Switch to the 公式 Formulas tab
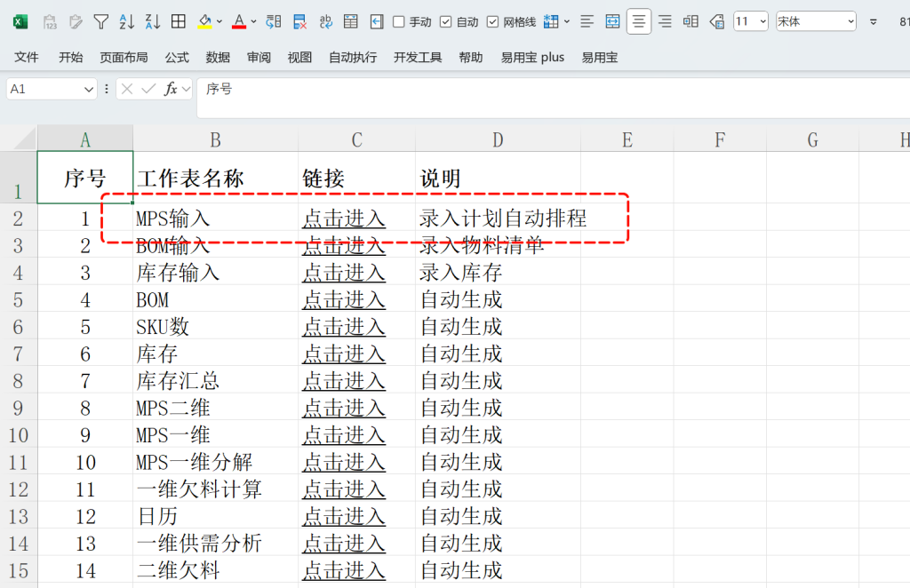 point(177,58)
